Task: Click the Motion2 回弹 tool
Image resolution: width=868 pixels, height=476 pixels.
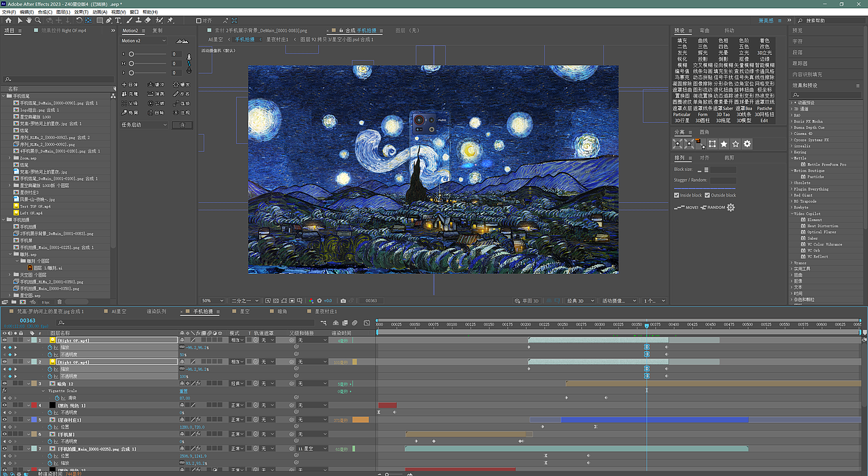Action: click(130, 85)
